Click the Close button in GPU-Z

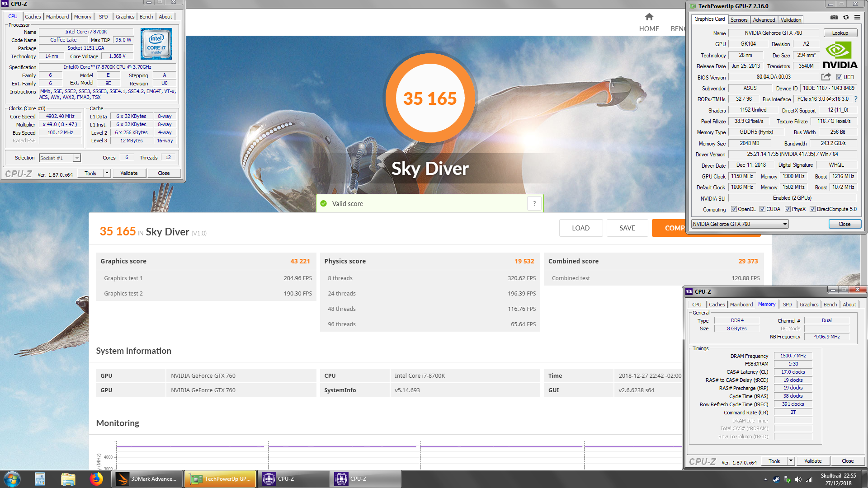tap(844, 224)
